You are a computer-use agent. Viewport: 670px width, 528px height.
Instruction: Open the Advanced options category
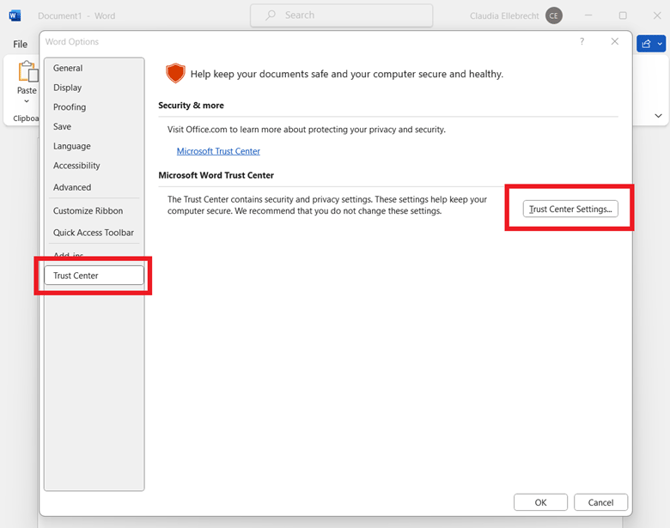pos(72,187)
